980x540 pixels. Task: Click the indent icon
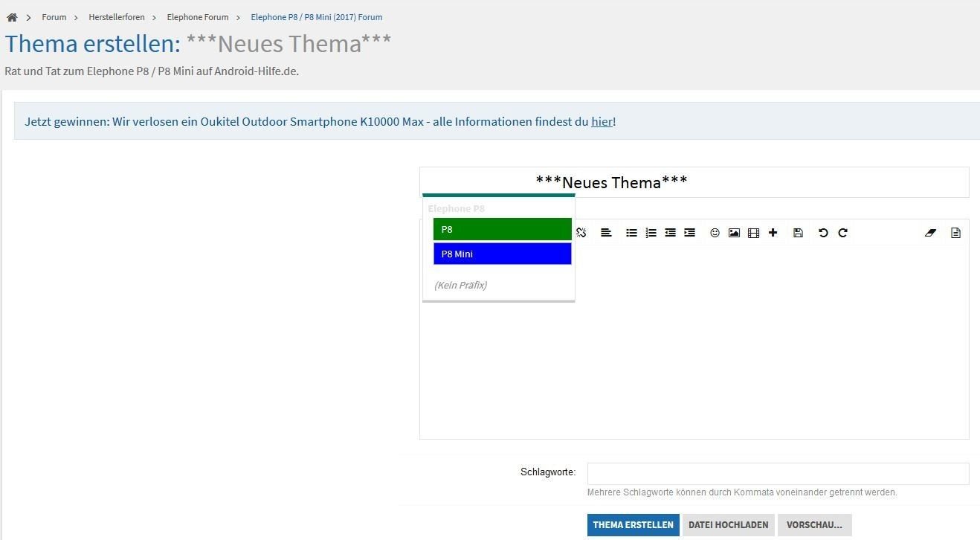tap(689, 233)
